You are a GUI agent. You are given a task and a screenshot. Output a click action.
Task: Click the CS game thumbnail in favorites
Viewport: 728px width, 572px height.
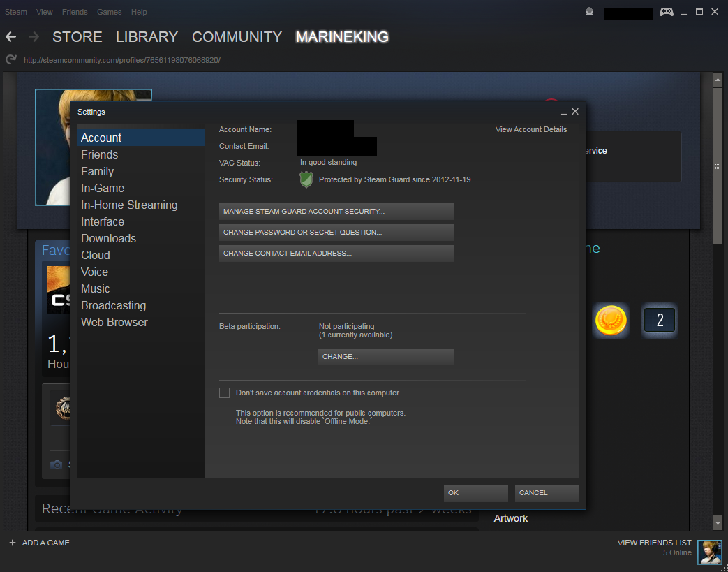coord(59,290)
